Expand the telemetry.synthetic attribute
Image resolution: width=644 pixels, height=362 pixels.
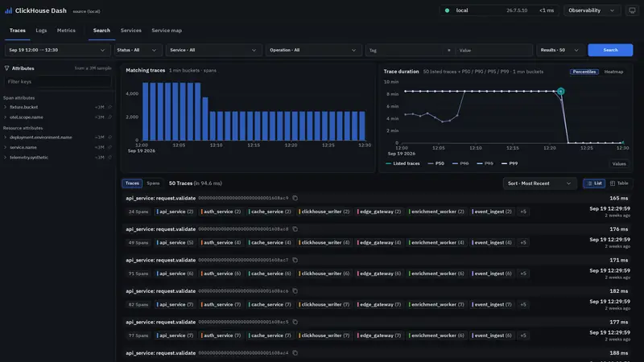click(5, 157)
